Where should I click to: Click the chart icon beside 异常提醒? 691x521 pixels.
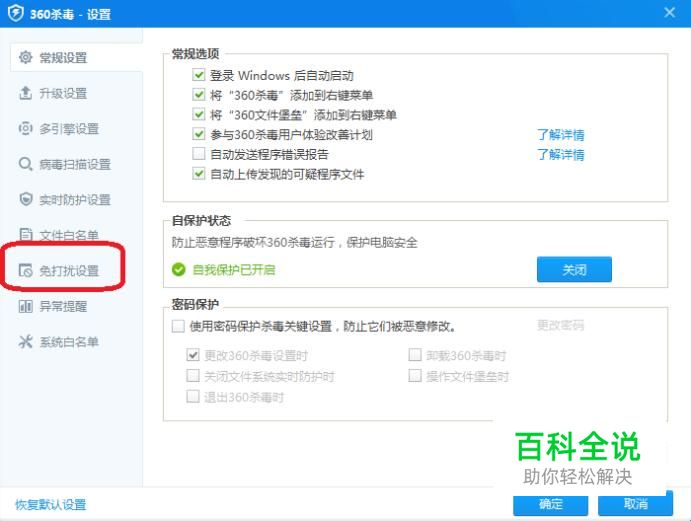[x=26, y=306]
